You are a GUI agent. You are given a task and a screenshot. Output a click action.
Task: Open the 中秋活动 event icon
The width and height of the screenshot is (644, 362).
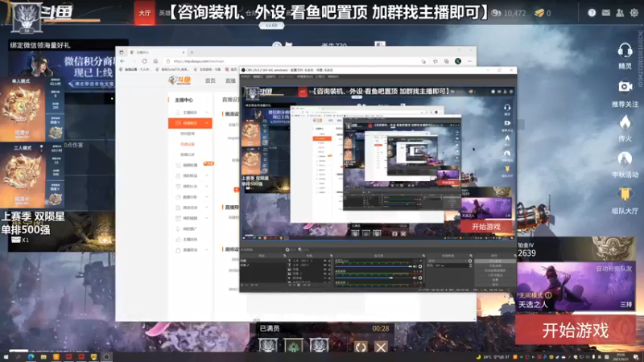[625, 164]
